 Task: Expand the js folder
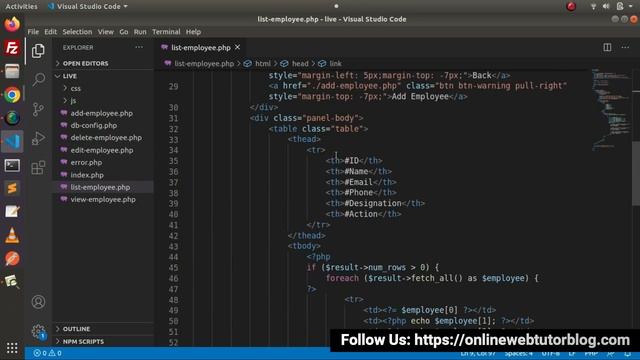[73, 100]
